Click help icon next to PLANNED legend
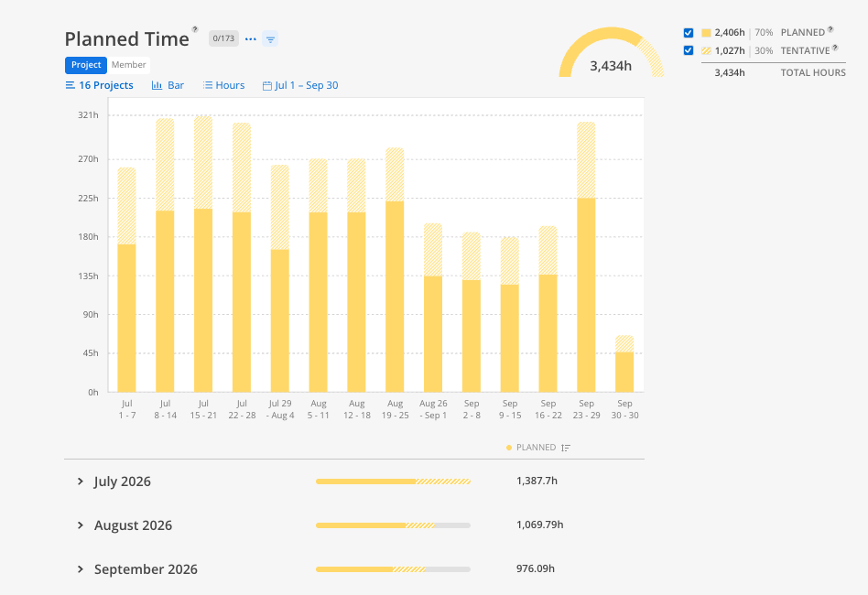Screen dimensions: 868x595 830,29
